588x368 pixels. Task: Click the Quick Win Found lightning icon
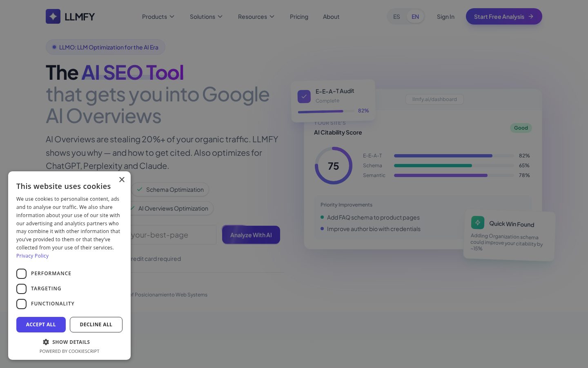point(478,222)
